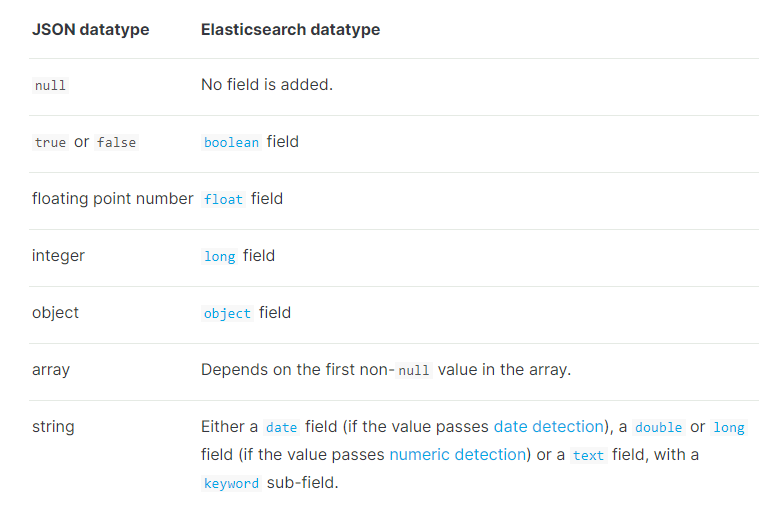
Task: Click the No field is added text
Action: [x=266, y=85]
